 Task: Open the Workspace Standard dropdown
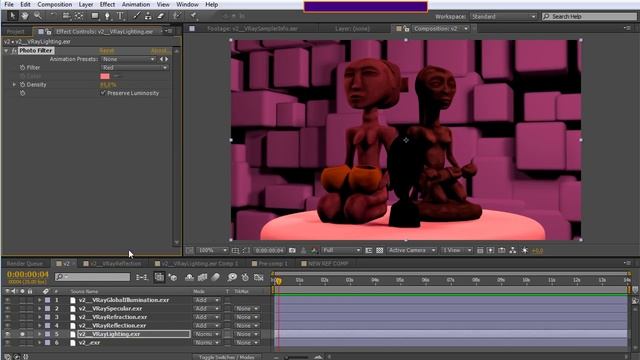[x=503, y=16]
